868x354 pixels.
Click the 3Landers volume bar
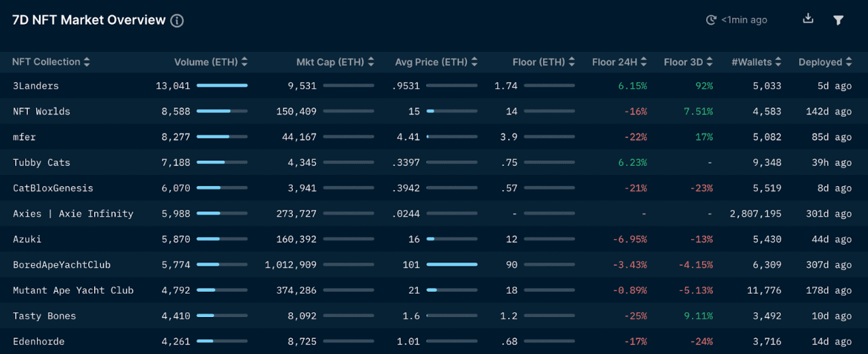222,86
